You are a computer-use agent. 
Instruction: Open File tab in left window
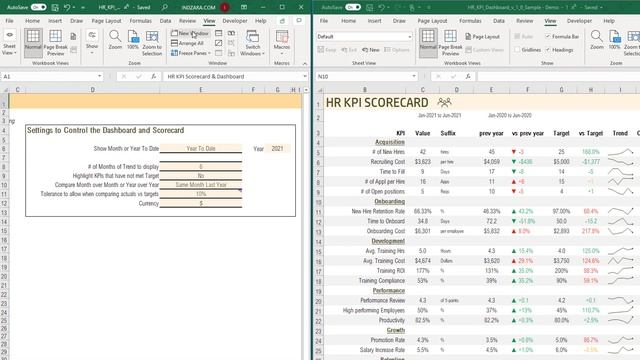click(x=9, y=21)
